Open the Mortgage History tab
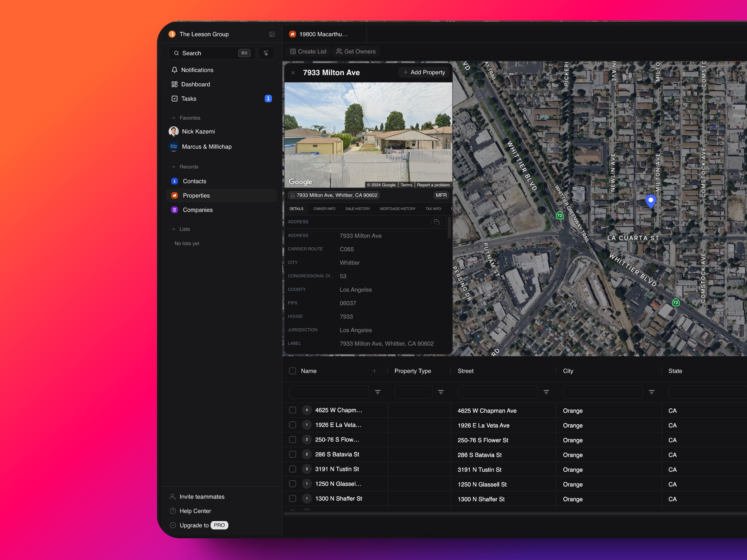747x560 pixels. [x=397, y=209]
